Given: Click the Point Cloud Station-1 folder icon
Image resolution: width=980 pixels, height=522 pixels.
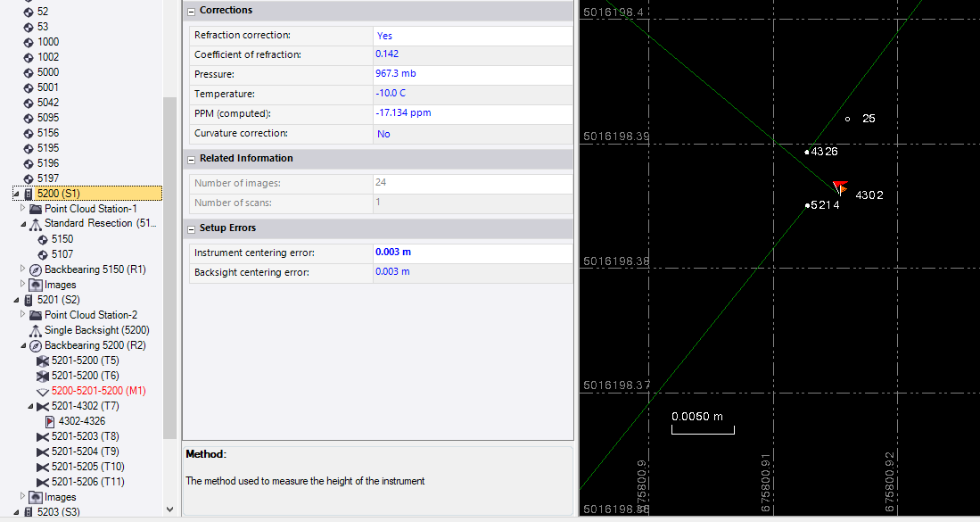Looking at the screenshot, I should point(36,209).
